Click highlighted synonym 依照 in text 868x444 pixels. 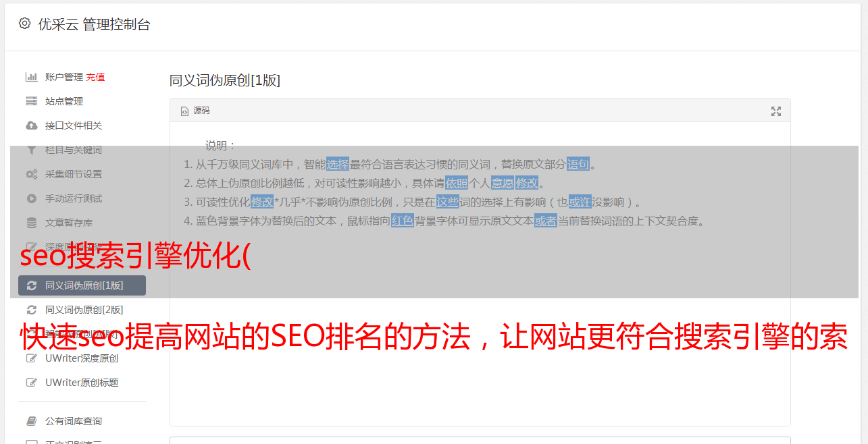pyautogui.click(x=457, y=183)
